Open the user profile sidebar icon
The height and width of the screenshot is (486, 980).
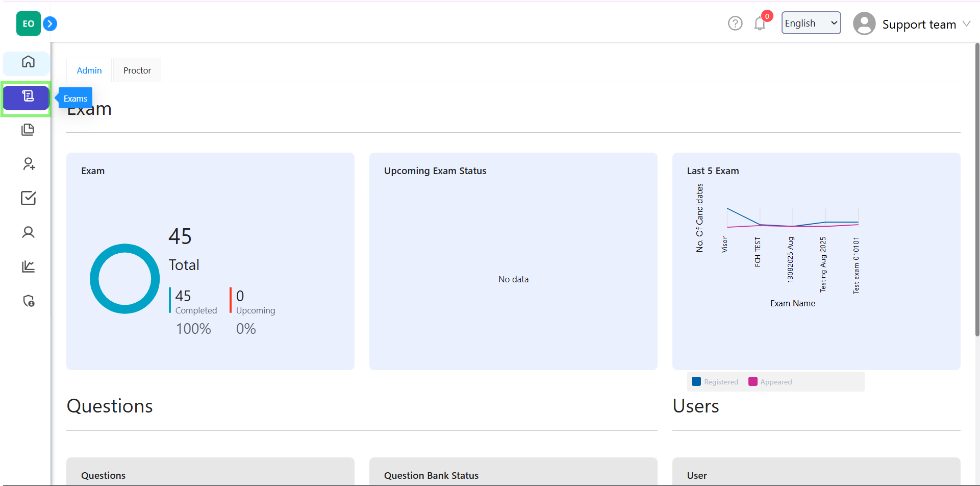(28, 232)
